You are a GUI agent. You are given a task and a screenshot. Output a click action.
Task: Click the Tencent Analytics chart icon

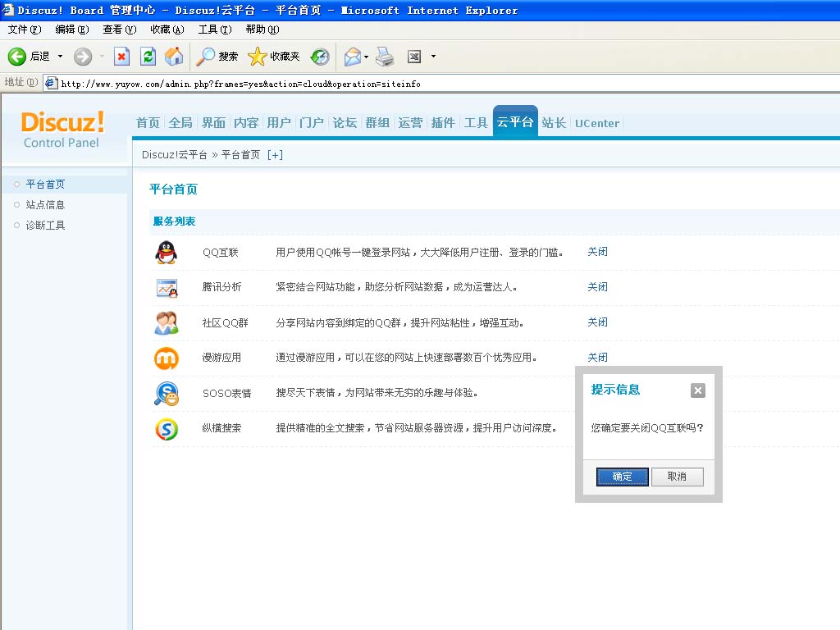coord(167,288)
